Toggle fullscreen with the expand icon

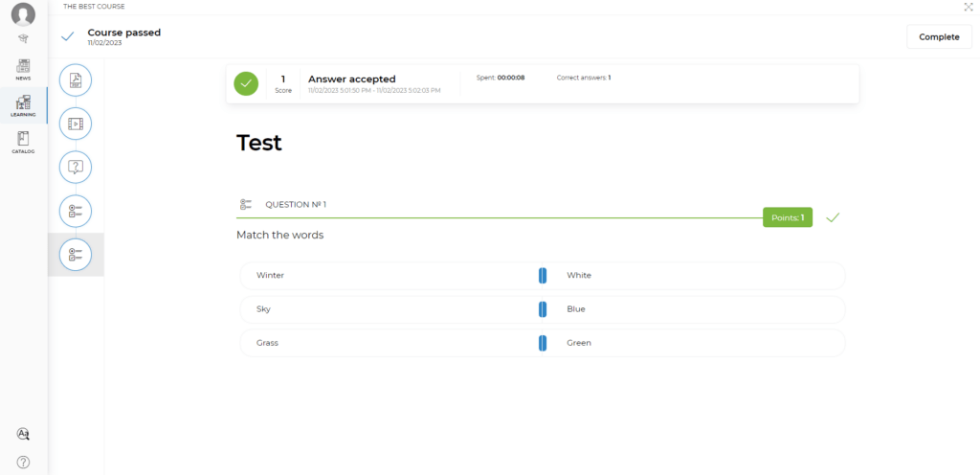969,7
